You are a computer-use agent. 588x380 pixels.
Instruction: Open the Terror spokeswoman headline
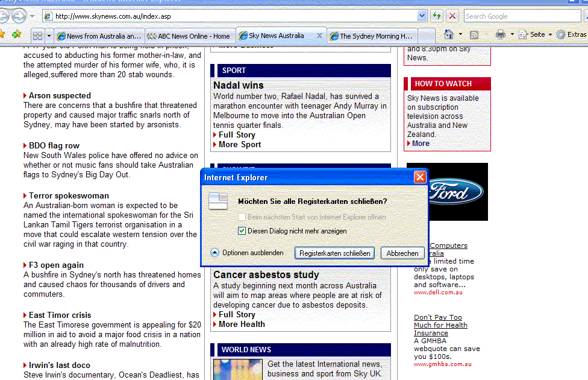click(69, 195)
